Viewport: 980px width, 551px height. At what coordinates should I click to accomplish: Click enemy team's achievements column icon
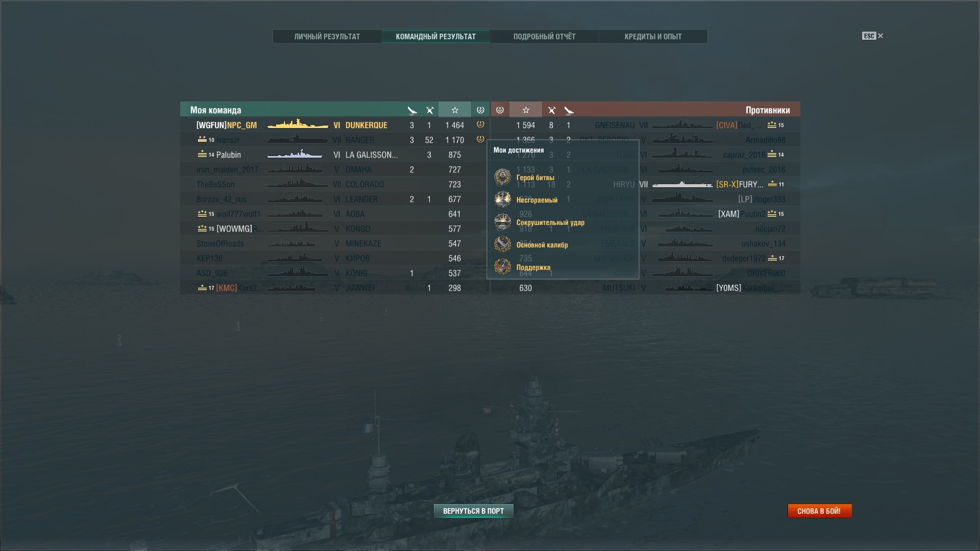[x=500, y=110]
